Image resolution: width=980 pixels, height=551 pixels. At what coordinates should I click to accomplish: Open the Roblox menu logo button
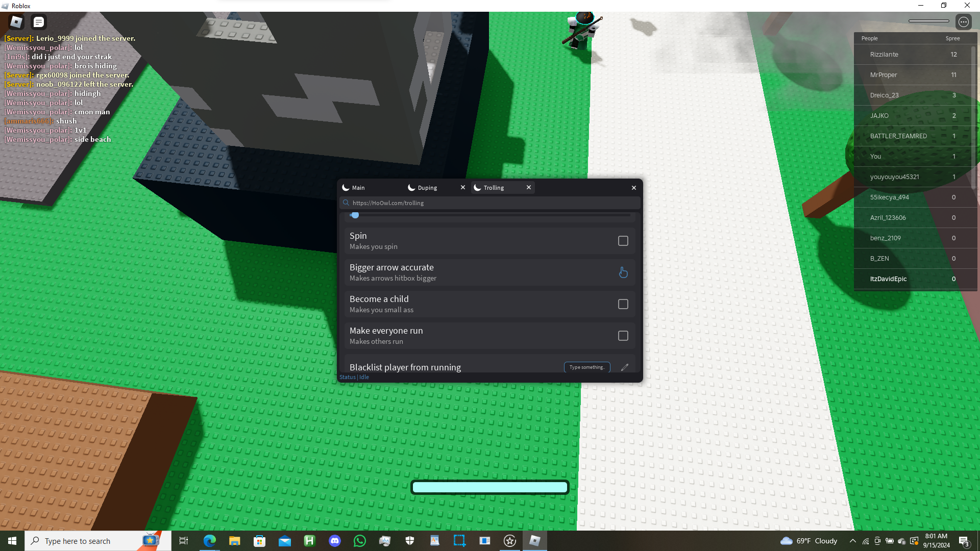click(x=16, y=22)
